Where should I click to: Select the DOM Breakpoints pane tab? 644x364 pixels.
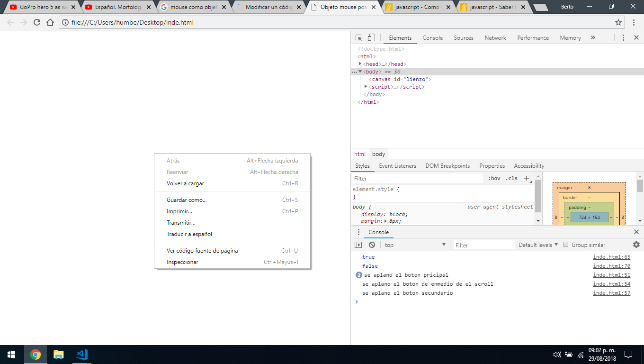447,166
